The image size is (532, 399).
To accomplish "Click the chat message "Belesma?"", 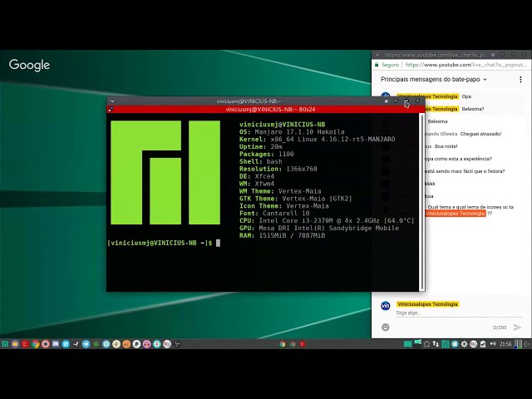I will coord(473,109).
